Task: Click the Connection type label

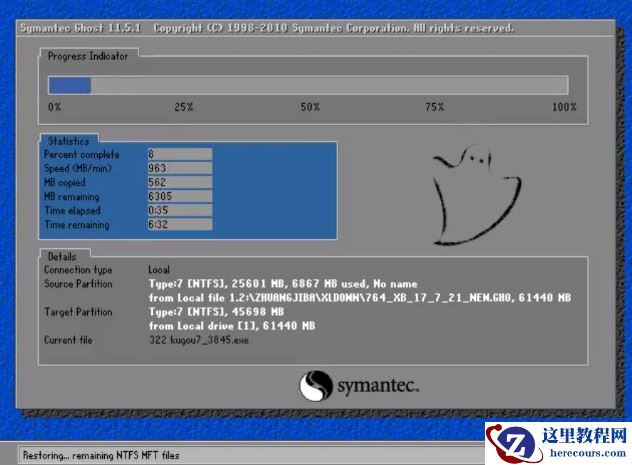Action: coord(78,270)
